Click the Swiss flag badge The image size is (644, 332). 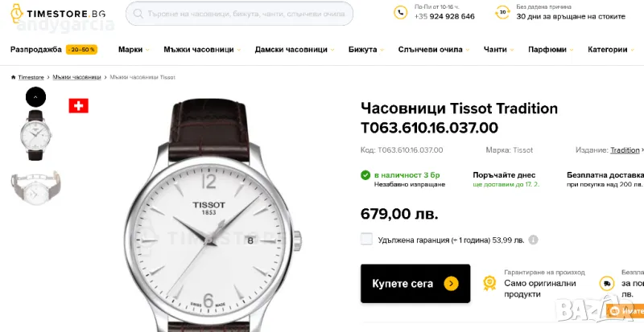click(x=78, y=106)
